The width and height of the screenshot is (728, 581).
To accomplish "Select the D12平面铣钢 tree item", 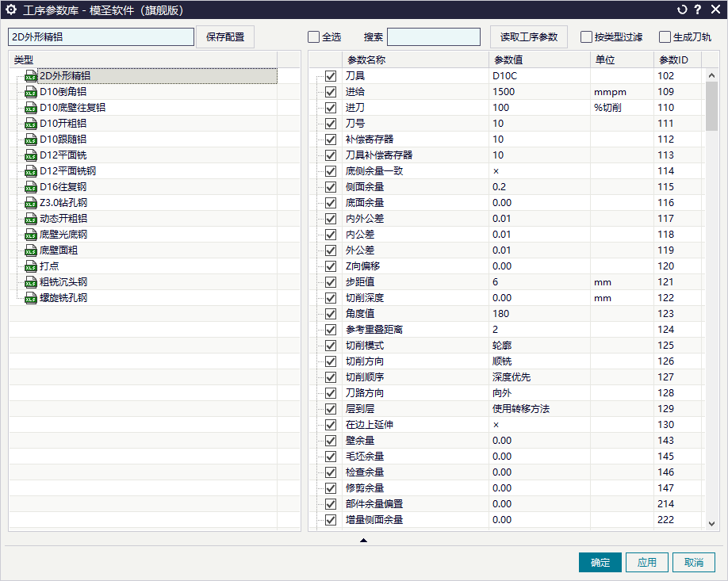I will 67,171.
